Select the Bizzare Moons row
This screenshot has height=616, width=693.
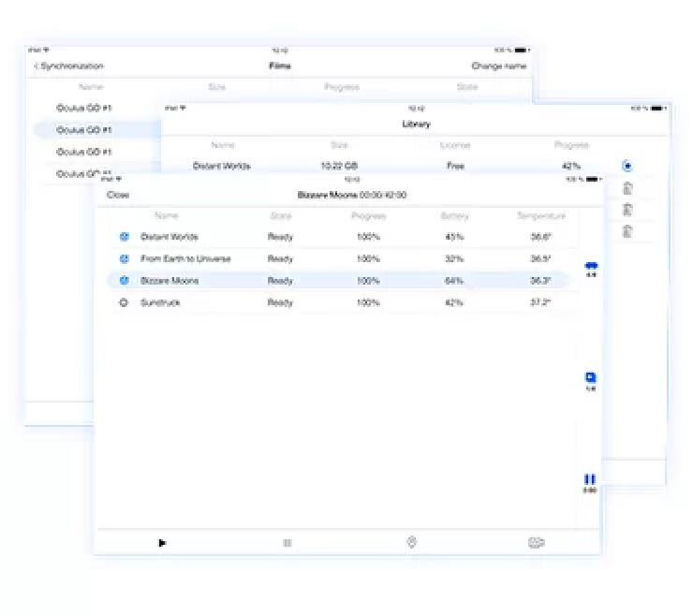(x=170, y=280)
